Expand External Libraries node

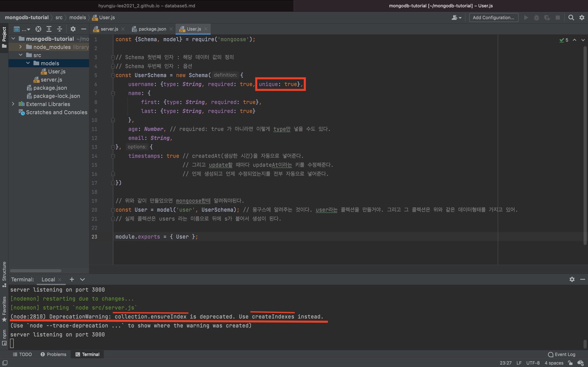(x=13, y=104)
